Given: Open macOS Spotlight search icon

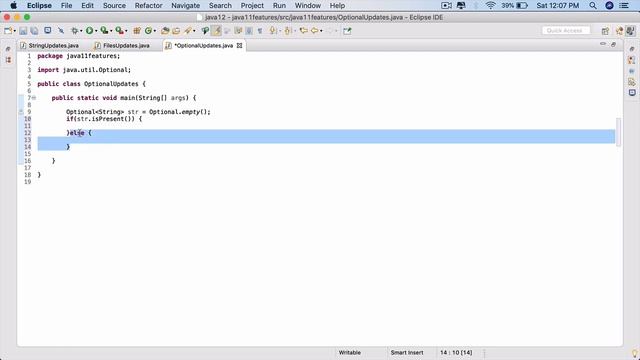Looking at the screenshot, I should (x=593, y=6).
